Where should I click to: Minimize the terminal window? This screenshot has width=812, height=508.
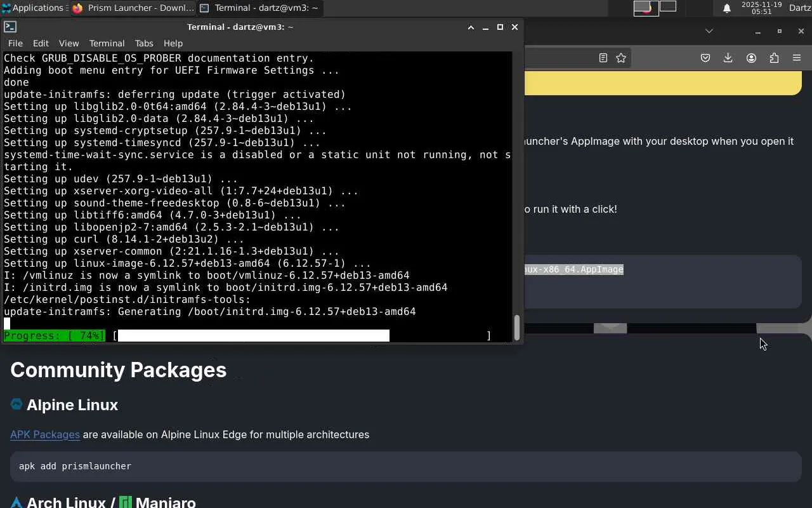pyautogui.click(x=485, y=27)
